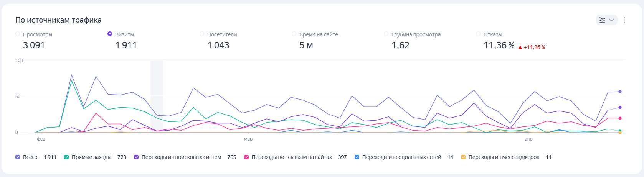Click the мар label on the time axis
Viewport: 644px width, 177px height.
point(248,139)
